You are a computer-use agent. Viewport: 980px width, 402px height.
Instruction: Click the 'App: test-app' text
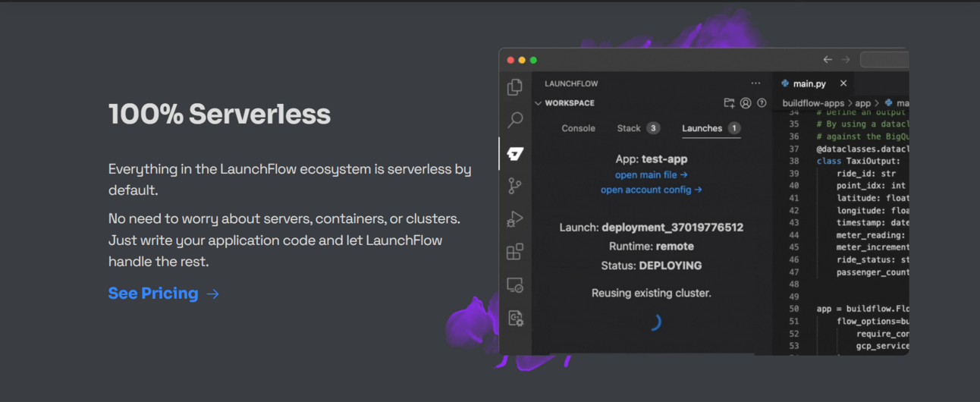point(652,159)
